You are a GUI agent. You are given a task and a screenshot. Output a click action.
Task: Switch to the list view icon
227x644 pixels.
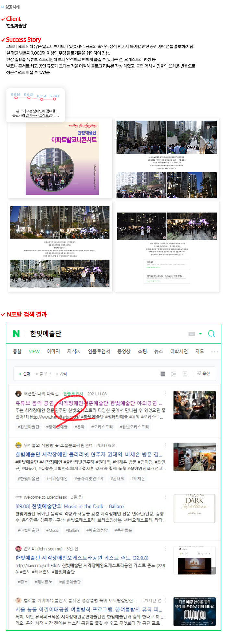162,374
